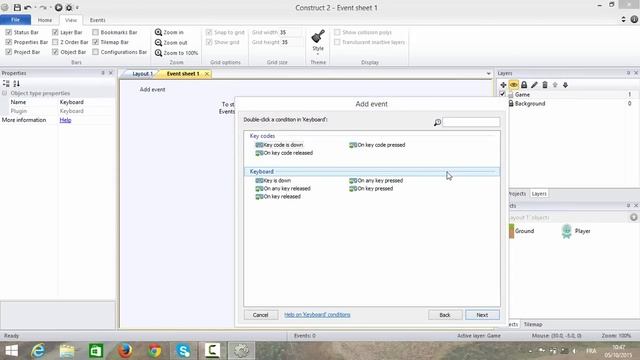Select 'On any key released' condition
The image size is (640, 360).
pos(283,189)
